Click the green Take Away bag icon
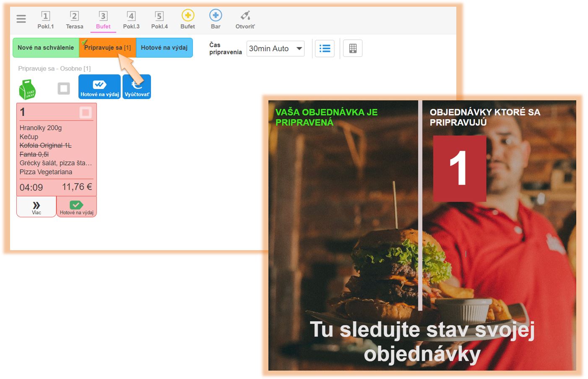The image size is (588, 379). [28, 89]
